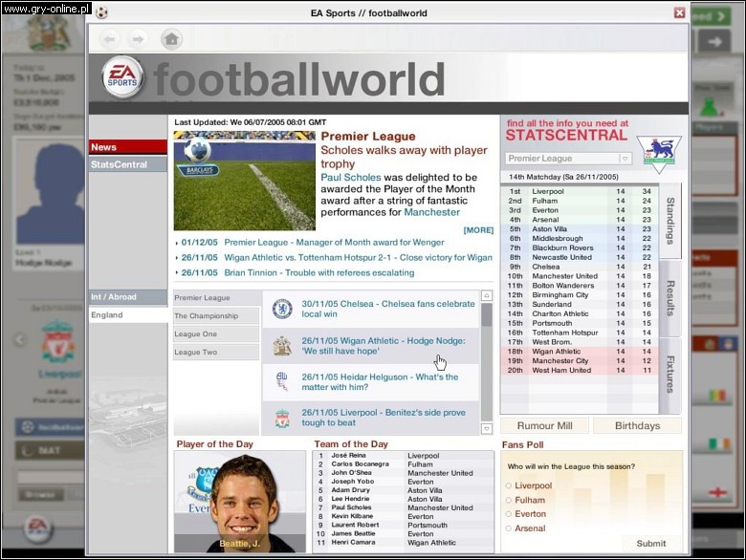Click José Reina in Team of the Day
This screenshot has width=746, height=560.
pyautogui.click(x=348, y=456)
